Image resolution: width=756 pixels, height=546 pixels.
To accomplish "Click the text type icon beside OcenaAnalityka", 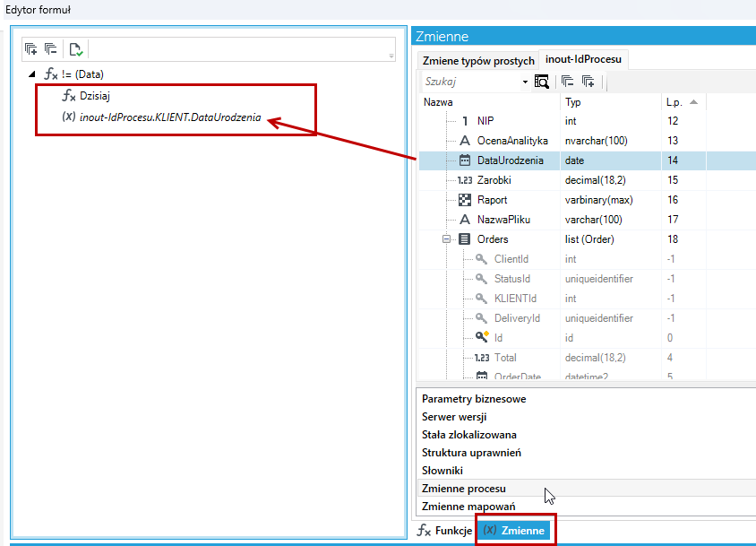I will click(x=465, y=141).
